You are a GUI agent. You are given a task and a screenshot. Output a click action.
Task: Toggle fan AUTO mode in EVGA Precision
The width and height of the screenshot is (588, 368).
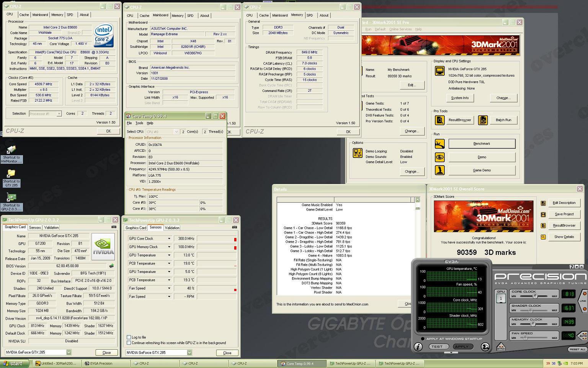pos(583,335)
